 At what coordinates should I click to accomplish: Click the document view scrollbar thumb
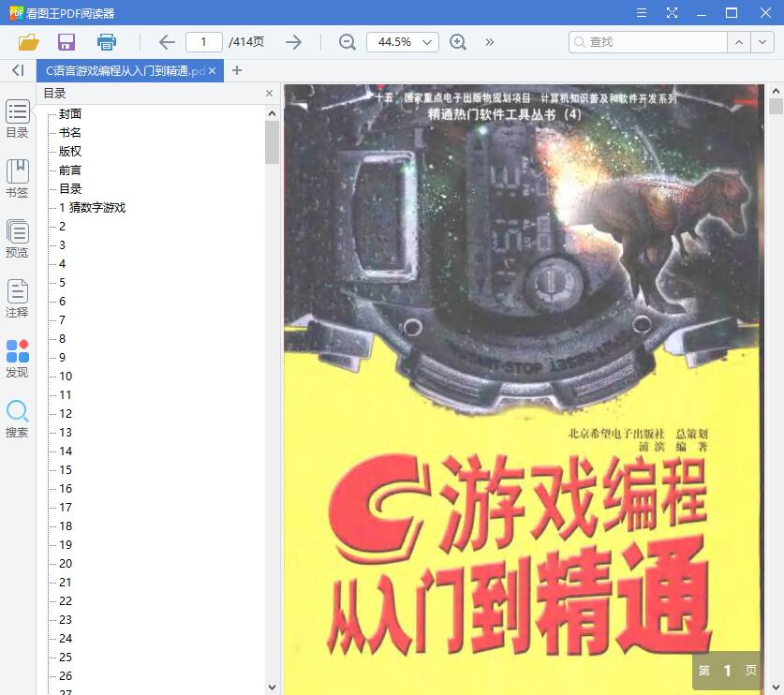coord(776,107)
